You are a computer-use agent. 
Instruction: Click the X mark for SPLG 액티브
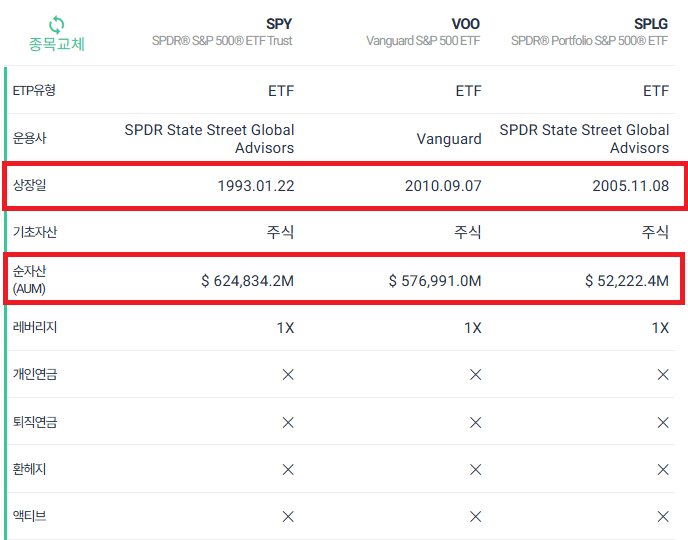(663, 517)
